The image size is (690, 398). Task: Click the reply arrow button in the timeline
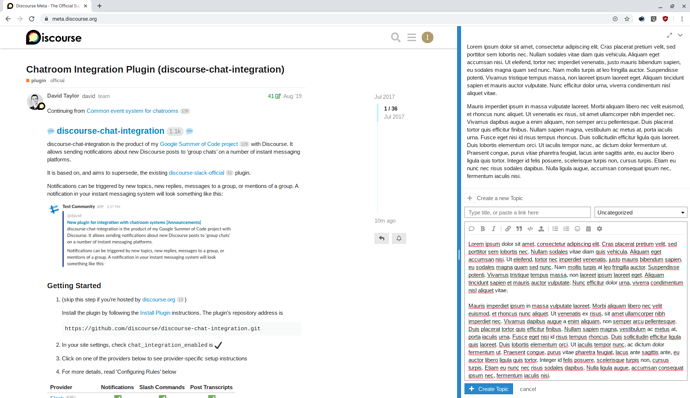382,238
